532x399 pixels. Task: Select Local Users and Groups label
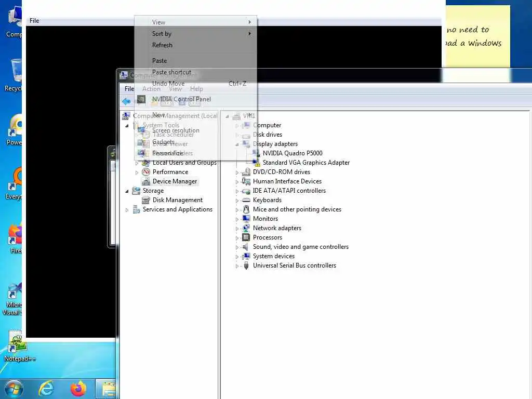point(184,163)
